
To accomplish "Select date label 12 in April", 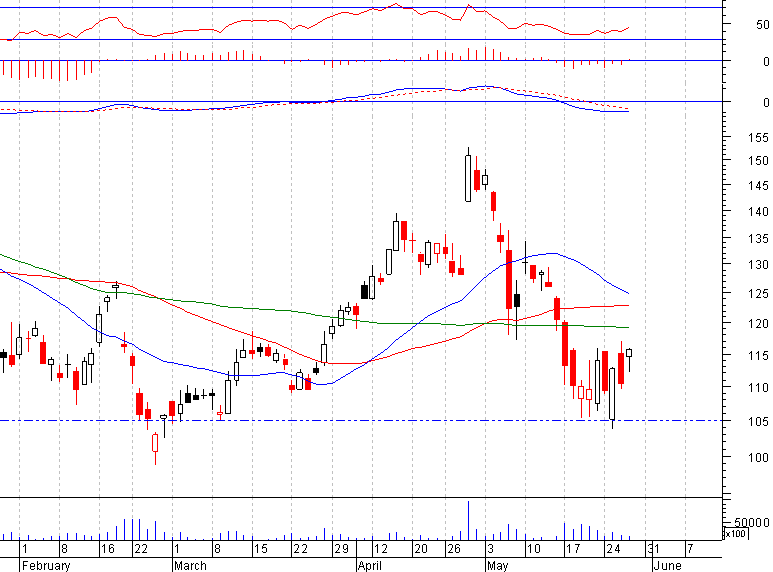I will (x=381, y=549).
